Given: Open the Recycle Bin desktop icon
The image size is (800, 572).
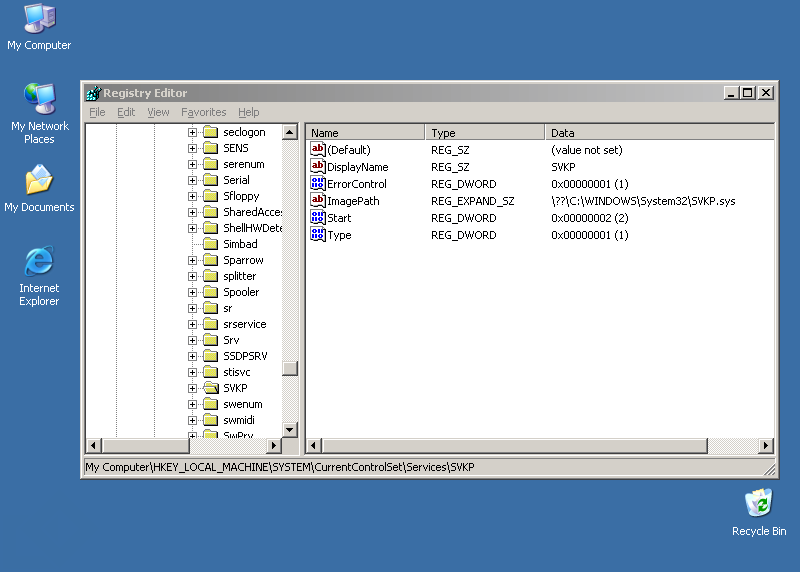Looking at the screenshot, I should click(759, 512).
